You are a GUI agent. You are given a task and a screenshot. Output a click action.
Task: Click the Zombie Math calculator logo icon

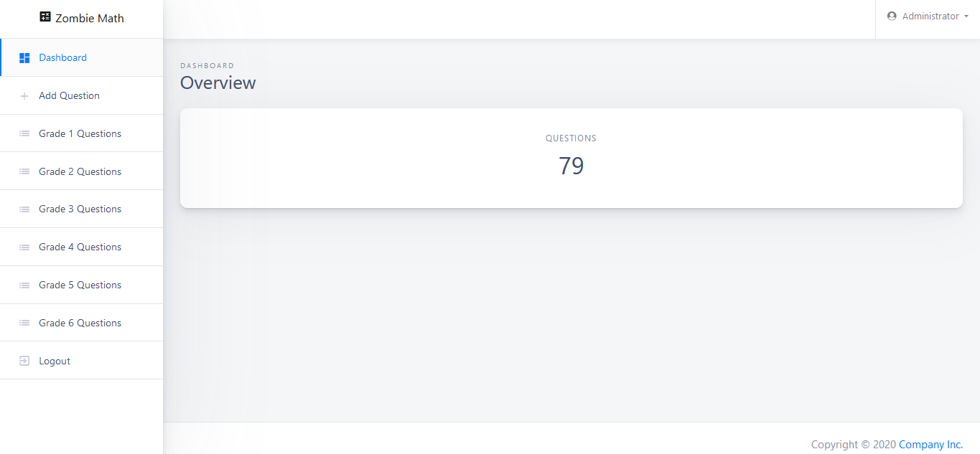[45, 17]
